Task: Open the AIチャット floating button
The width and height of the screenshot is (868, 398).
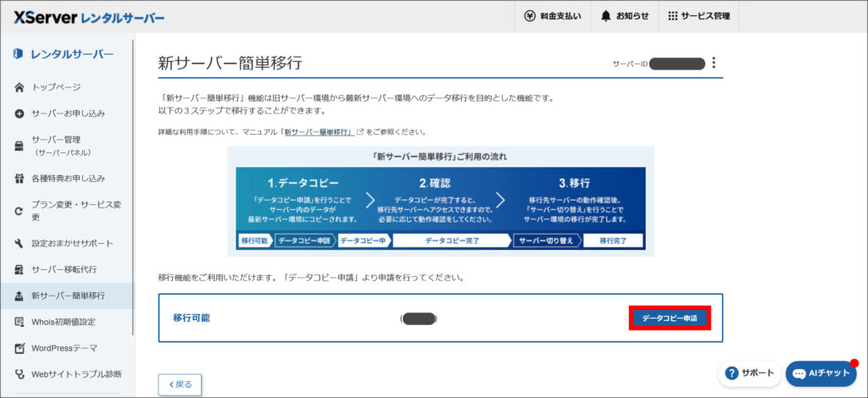Action: click(x=821, y=373)
